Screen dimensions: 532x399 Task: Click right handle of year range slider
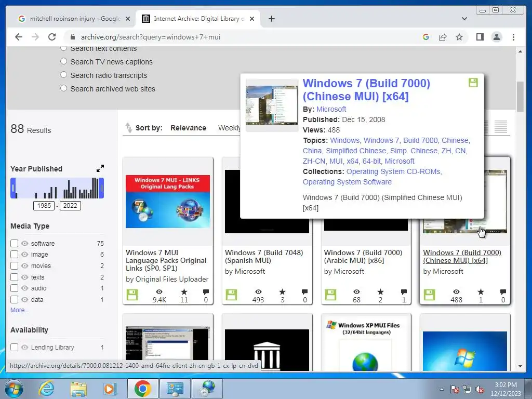pos(101,188)
